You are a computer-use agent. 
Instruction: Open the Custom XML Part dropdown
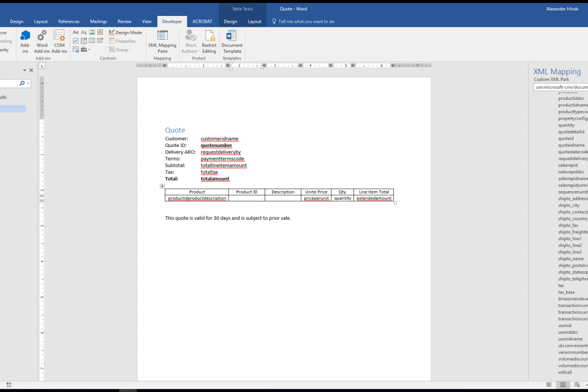560,87
